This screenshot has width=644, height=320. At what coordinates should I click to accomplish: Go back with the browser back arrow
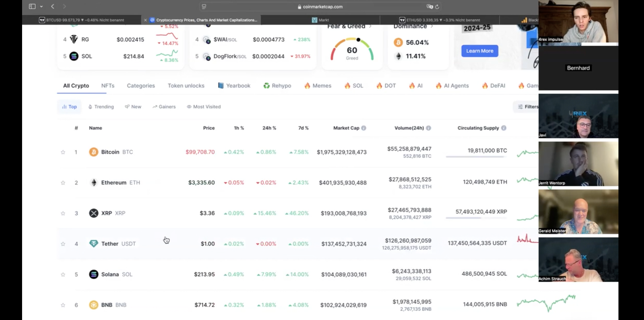52,6
